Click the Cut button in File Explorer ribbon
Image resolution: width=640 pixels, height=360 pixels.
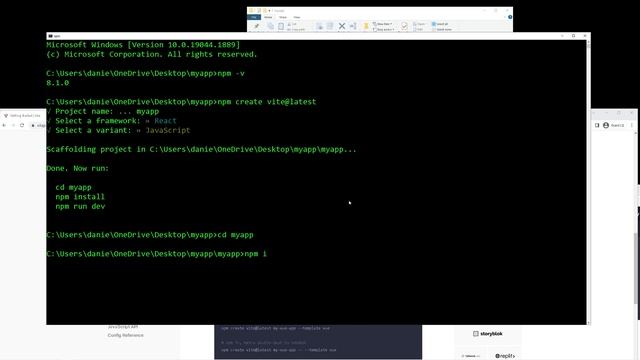point(293,24)
